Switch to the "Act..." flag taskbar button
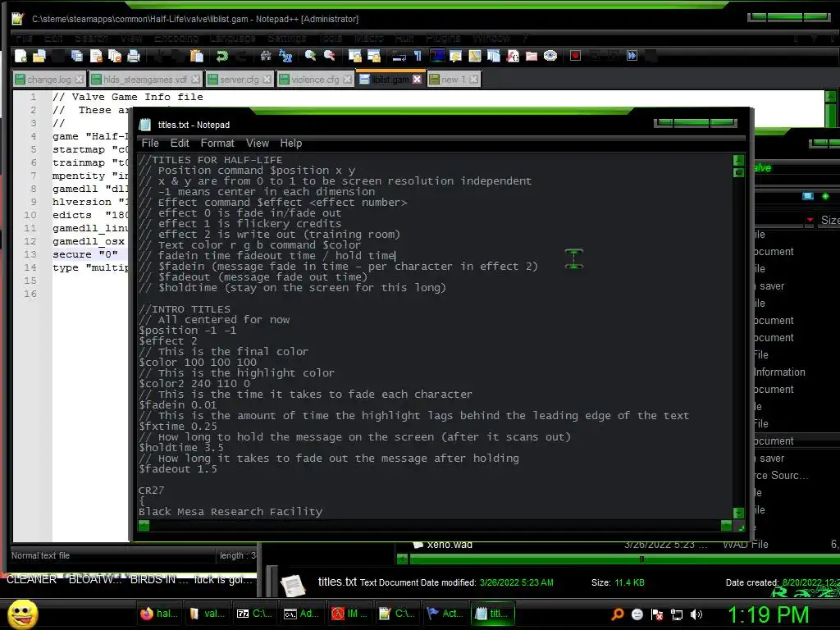This screenshot has width=840, height=630. tap(444, 614)
